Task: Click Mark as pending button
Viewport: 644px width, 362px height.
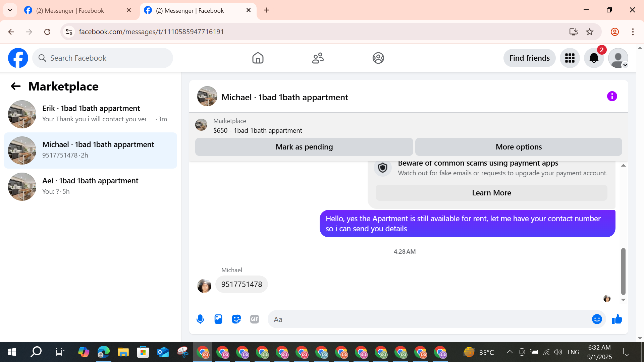Action: pos(304,147)
